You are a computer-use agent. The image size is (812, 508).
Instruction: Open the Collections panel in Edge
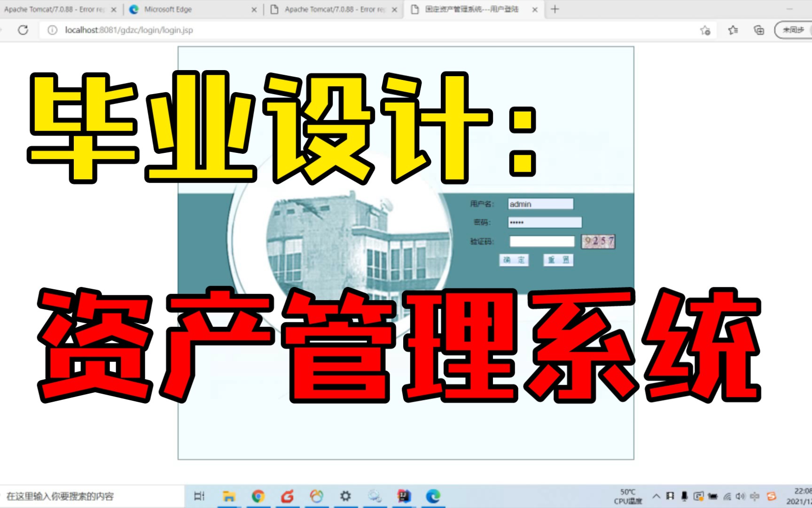pyautogui.click(x=759, y=30)
